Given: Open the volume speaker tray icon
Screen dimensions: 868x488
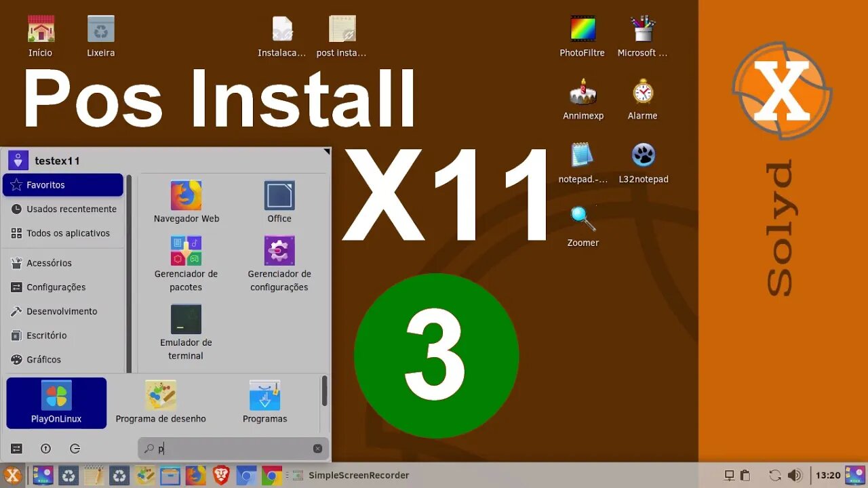Looking at the screenshot, I should (x=795, y=475).
